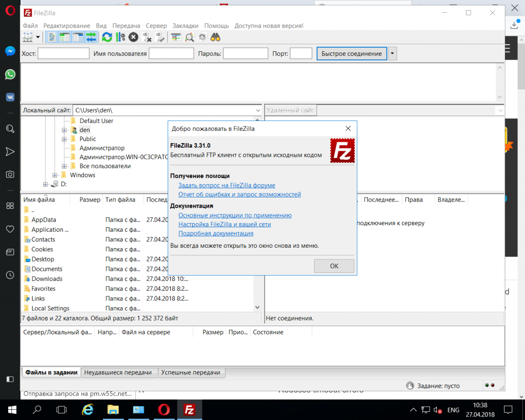The image size is (525, 420).
Task: Focus the Порт input field
Action: click(x=301, y=53)
